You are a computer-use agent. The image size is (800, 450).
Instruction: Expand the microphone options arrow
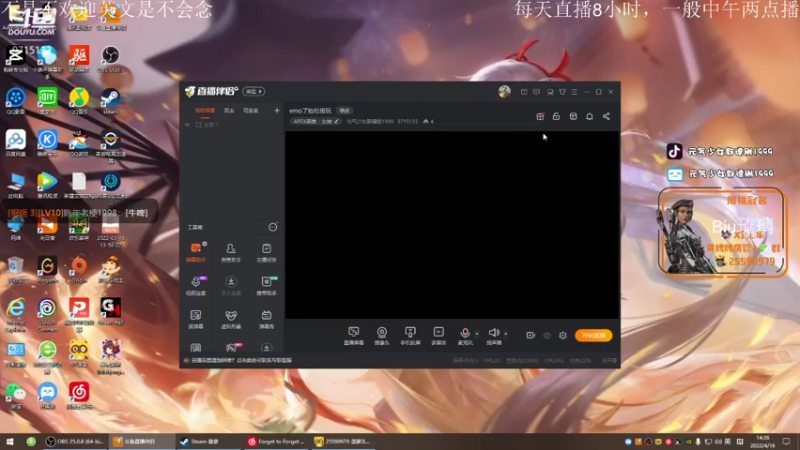point(477,334)
